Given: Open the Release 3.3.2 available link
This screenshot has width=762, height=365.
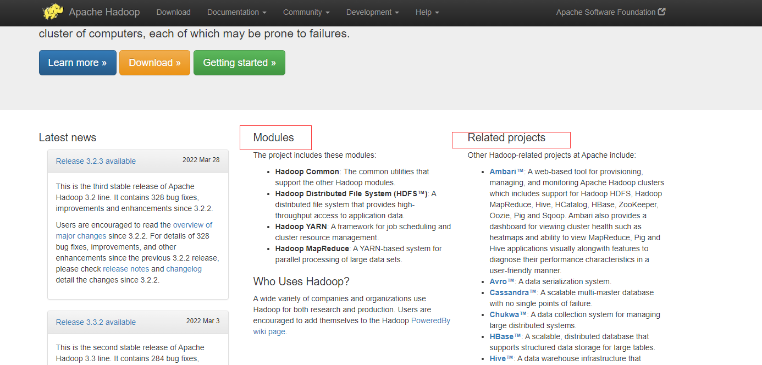Looking at the screenshot, I should click(96, 322).
